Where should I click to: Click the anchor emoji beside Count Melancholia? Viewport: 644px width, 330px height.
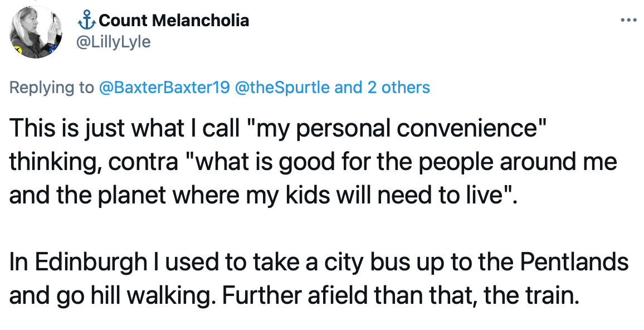pos(86,20)
